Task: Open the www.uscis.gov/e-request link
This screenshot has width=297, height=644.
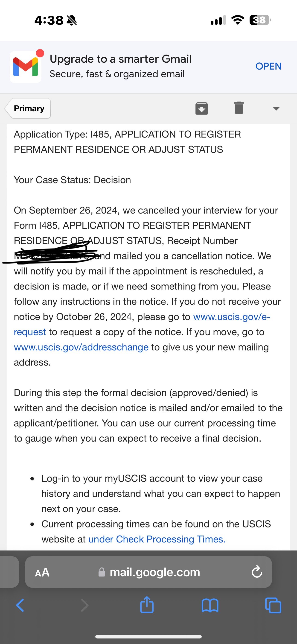Action: [x=232, y=317]
